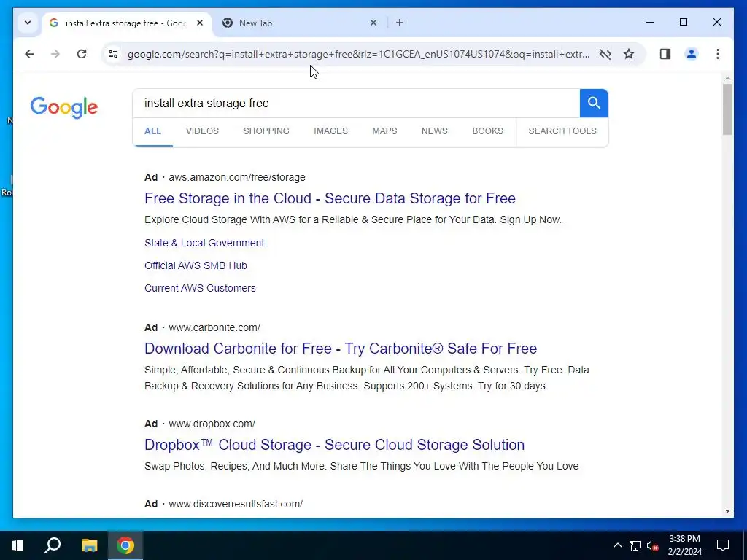Click the page vertical scrollbar thumb

point(727,109)
